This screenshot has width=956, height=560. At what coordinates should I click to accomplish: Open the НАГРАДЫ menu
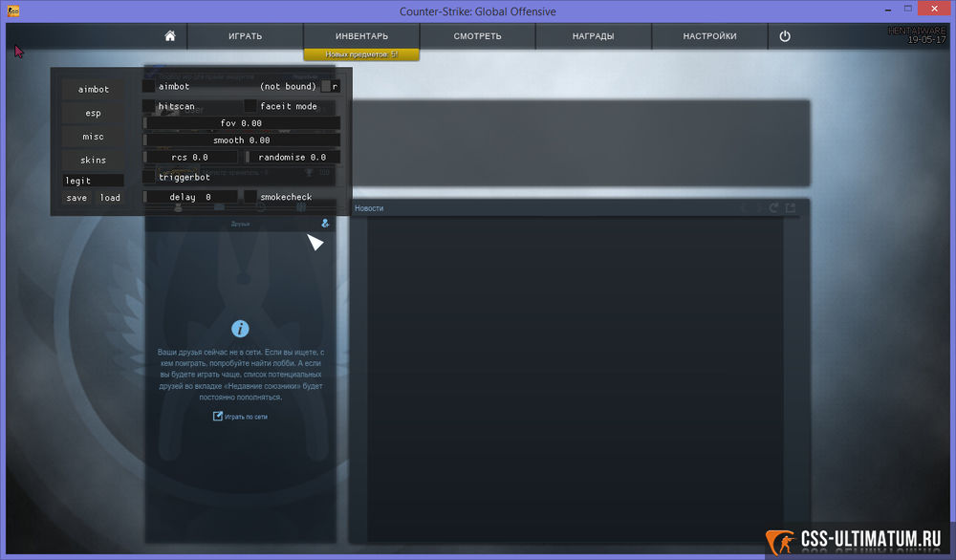[x=594, y=36]
